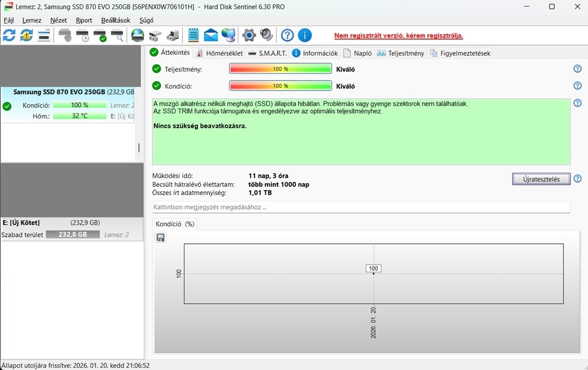Viewport: 588px width, 370px height.
Task: Click the disk with magnifying glass icon
Action: pos(117,35)
